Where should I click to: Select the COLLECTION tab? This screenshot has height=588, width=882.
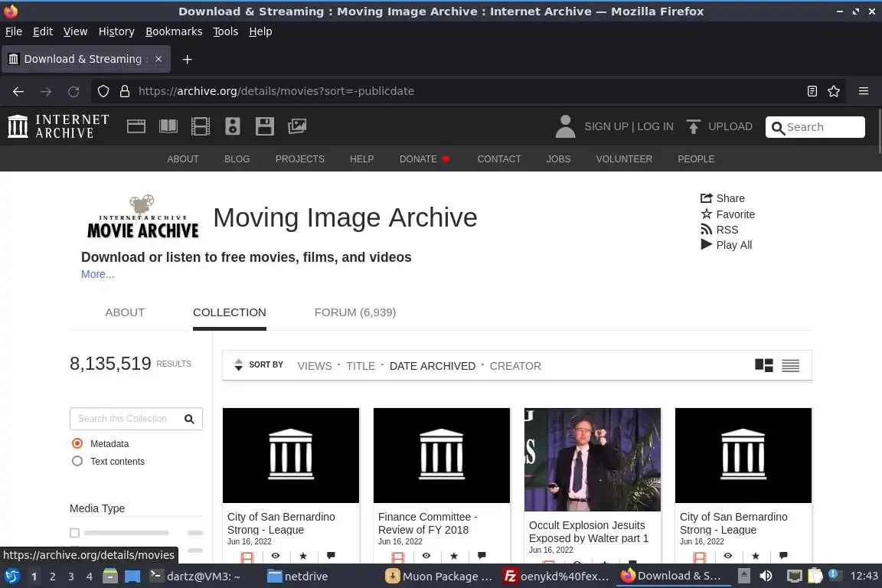point(230,312)
